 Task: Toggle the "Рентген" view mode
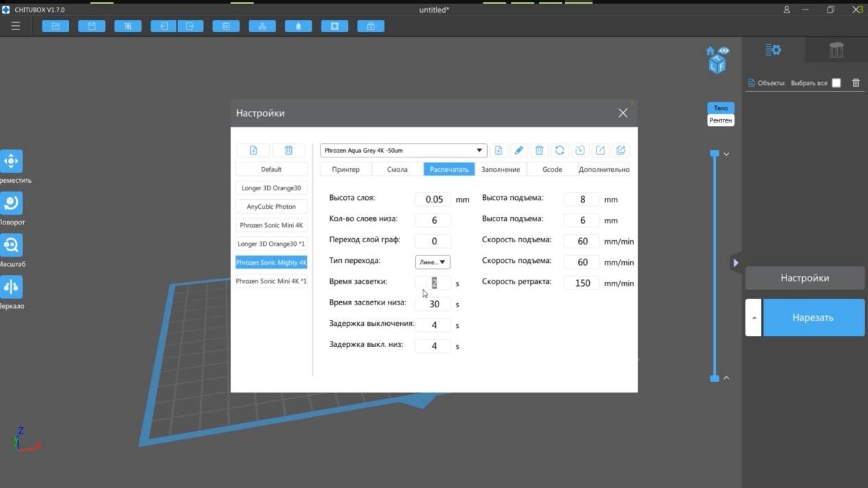[721, 120]
